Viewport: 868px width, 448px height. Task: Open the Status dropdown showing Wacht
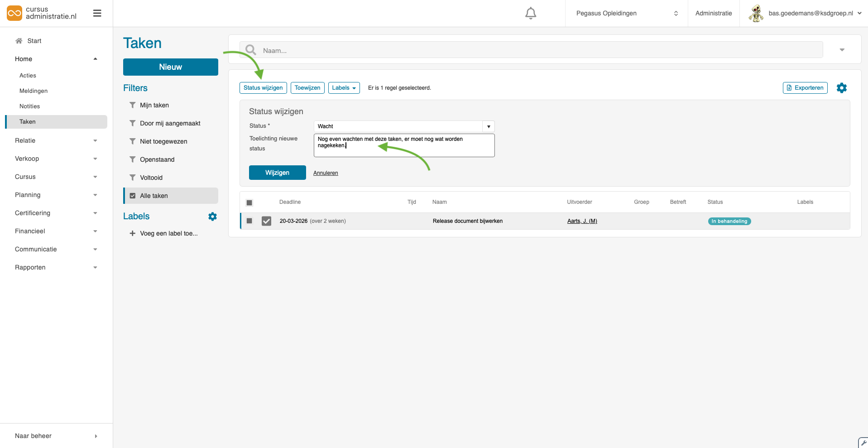click(403, 126)
